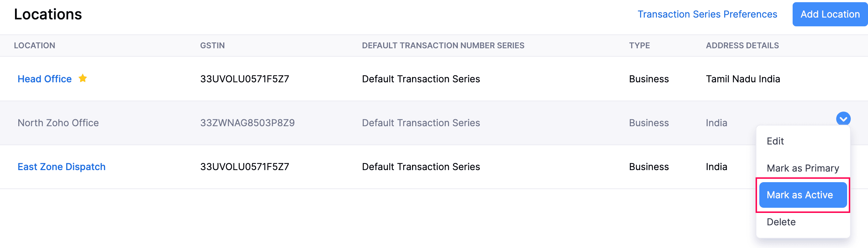868x248 pixels.
Task: Collapse the North Zoho Office actions dropdown arrow
Action: point(843,119)
